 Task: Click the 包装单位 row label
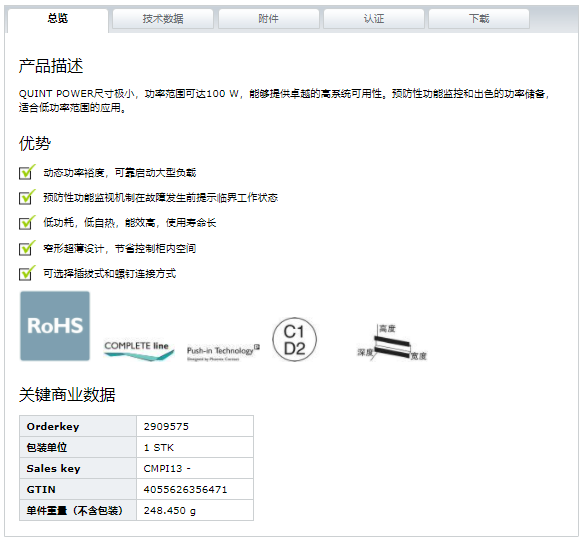(x=47, y=448)
